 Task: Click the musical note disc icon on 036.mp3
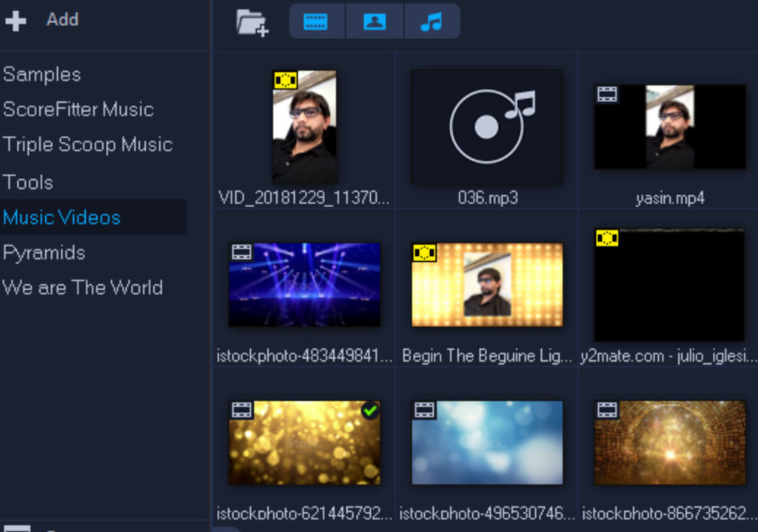tap(486, 126)
